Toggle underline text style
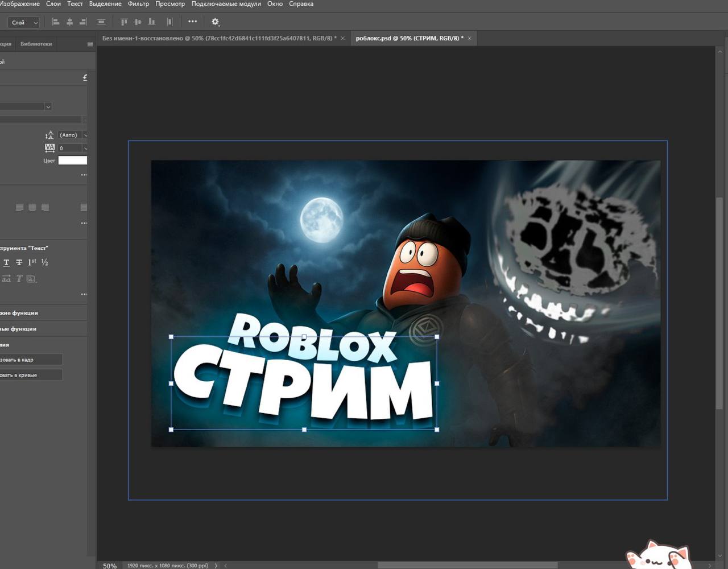Image resolution: width=728 pixels, height=569 pixels. (6, 262)
